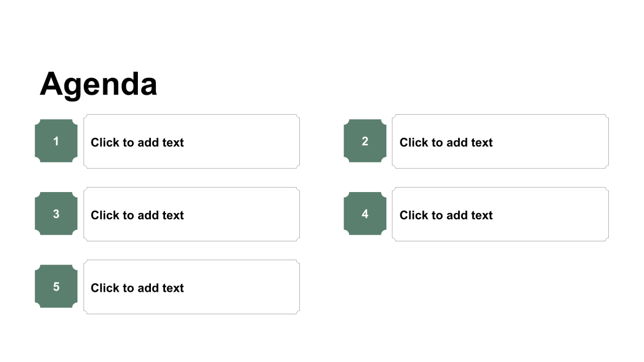The height and width of the screenshot is (362, 644).
Task: Select the green badge numbered 4
Action: [365, 214]
